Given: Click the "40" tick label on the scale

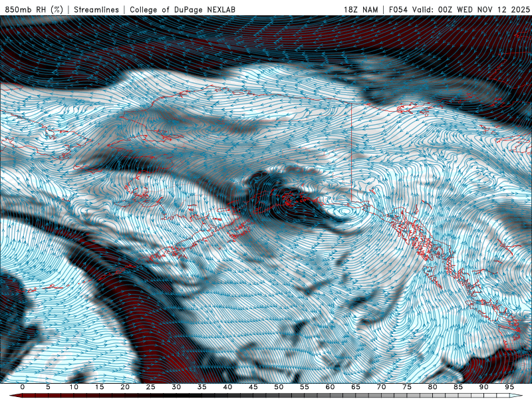Looking at the screenshot, I should 227,387.
